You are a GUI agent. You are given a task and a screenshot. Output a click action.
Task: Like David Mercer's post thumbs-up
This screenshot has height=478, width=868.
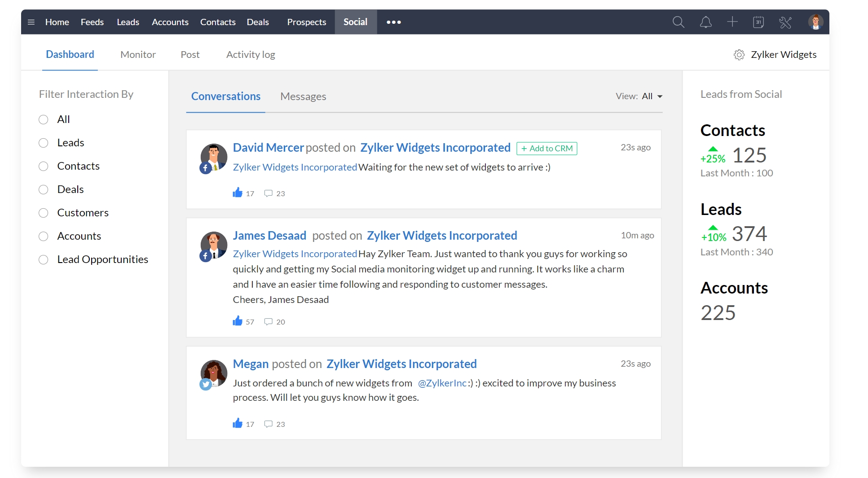pos(238,193)
